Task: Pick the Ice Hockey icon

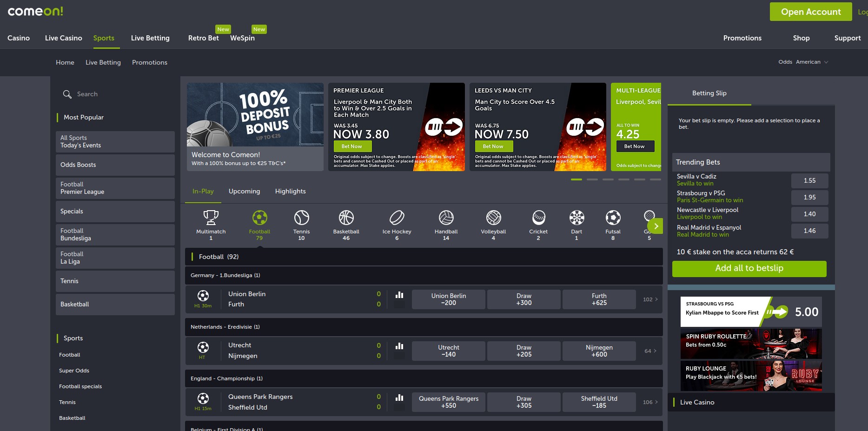Action: (397, 218)
